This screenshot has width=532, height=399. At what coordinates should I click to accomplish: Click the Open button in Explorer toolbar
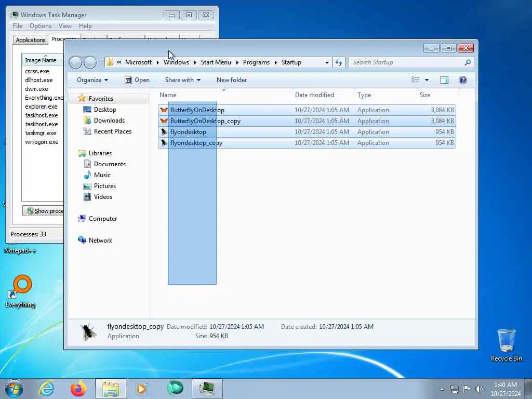tap(137, 80)
